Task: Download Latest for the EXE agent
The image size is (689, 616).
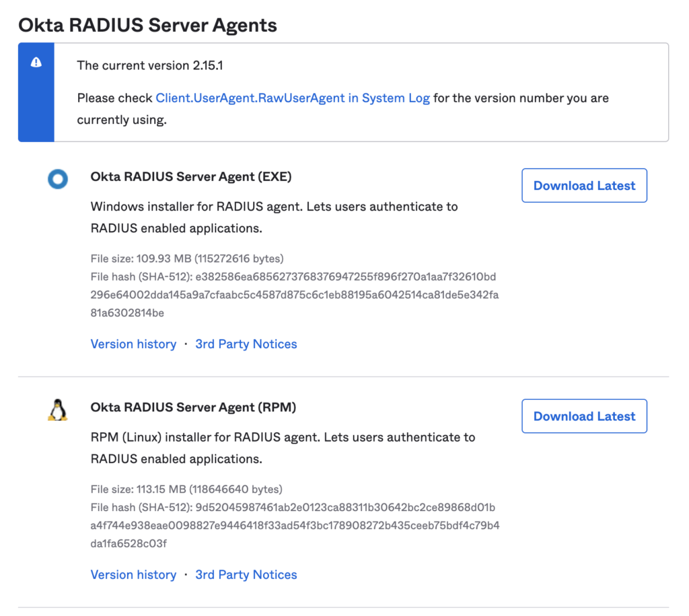Action: (584, 185)
